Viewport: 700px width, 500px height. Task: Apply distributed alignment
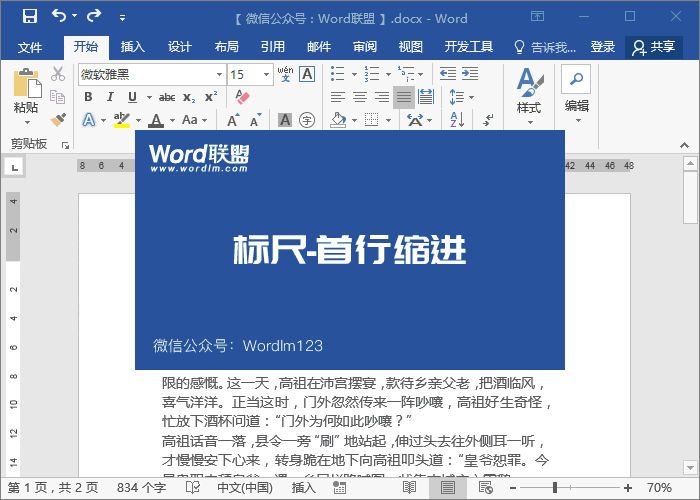click(426, 97)
